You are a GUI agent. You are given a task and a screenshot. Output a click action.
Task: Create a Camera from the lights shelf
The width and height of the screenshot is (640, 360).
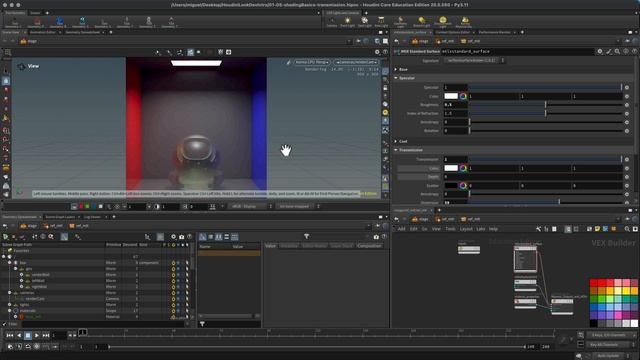tap(332, 22)
